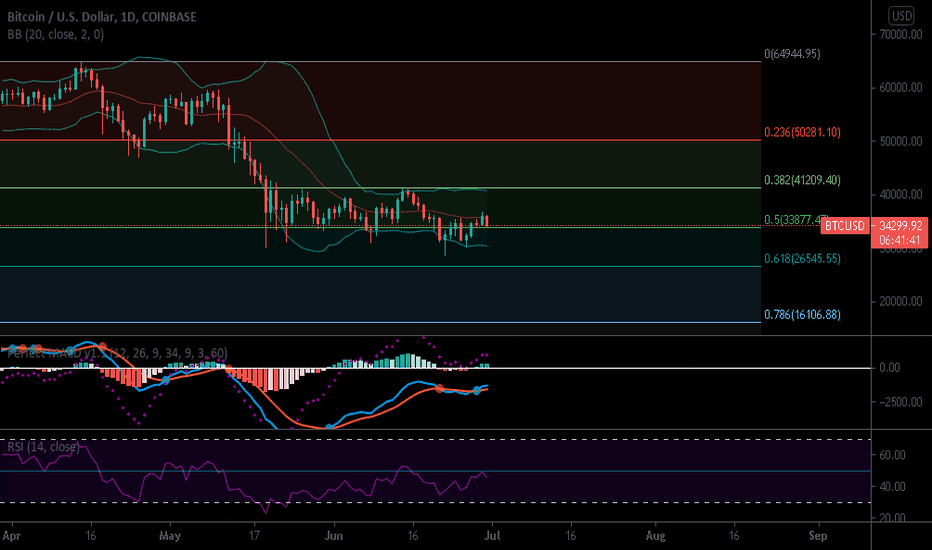Click the most recent red candle on the price chart
This screenshot has height=550, width=932.
pyautogui.click(x=487, y=221)
